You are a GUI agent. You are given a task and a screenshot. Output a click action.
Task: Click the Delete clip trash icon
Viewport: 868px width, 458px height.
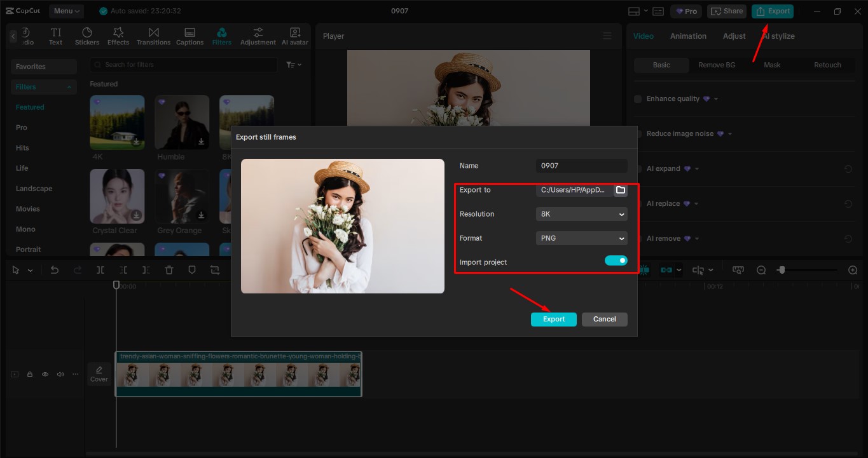coord(169,269)
